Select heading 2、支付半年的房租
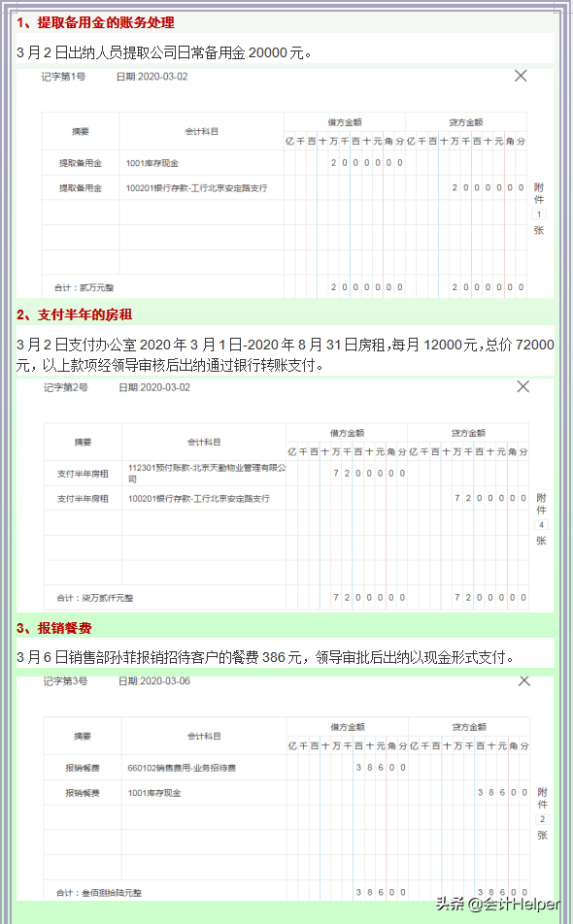 pyautogui.click(x=74, y=314)
